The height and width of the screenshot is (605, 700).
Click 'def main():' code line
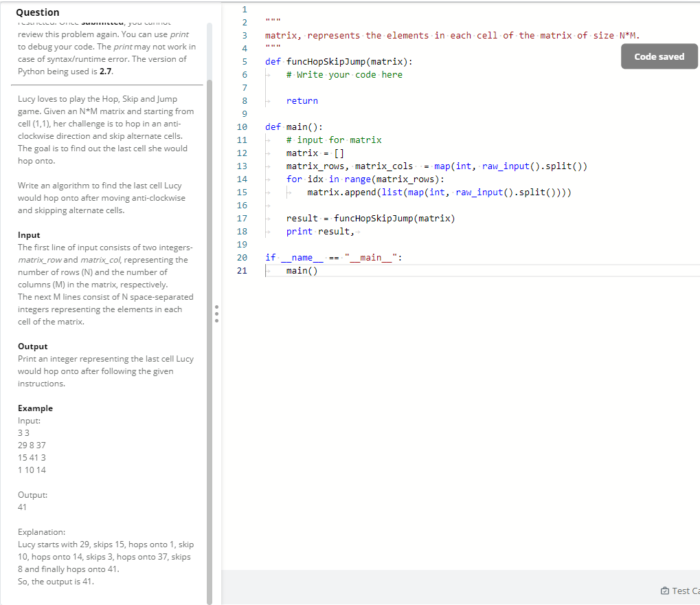[x=294, y=127]
